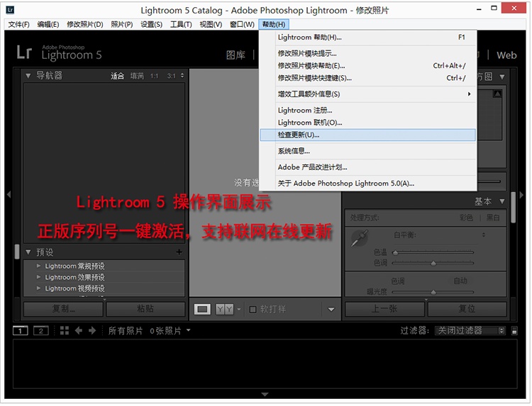Open the 文件(F) menu
This screenshot has height=406, width=532.
click(19, 24)
